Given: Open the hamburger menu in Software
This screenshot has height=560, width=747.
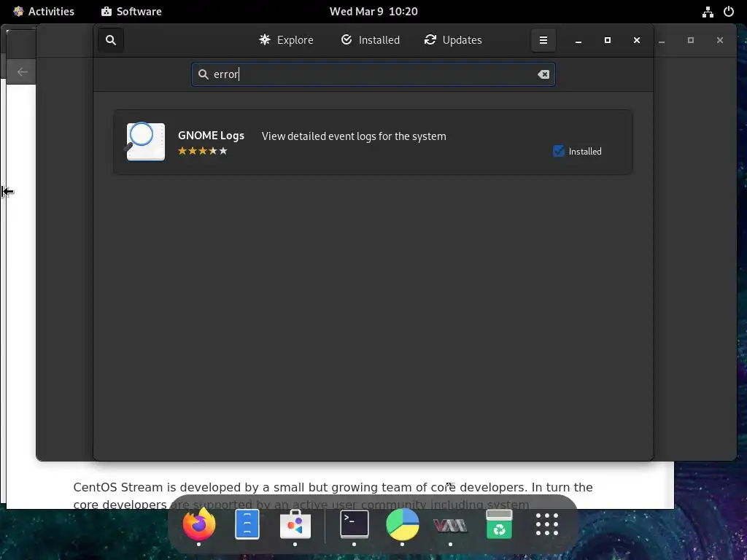Looking at the screenshot, I should 543,40.
